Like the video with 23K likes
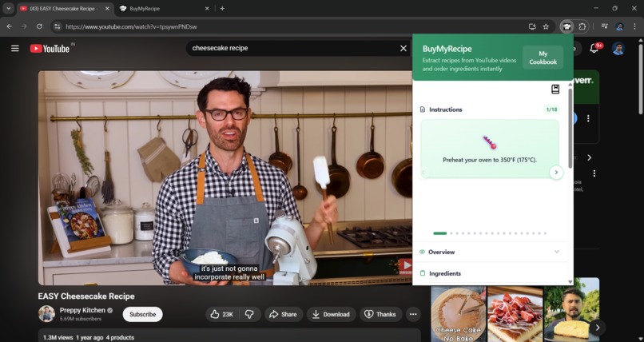The height and width of the screenshot is (342, 644). [x=222, y=314]
